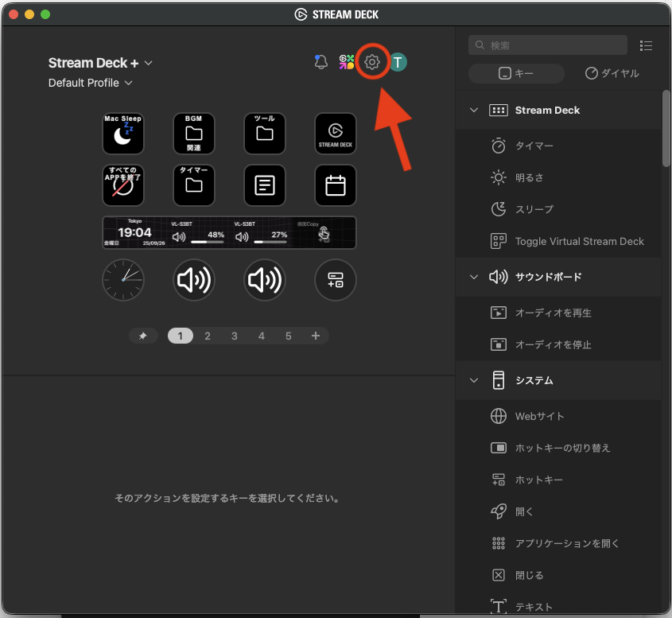Select the ツール folder key

pos(265,134)
